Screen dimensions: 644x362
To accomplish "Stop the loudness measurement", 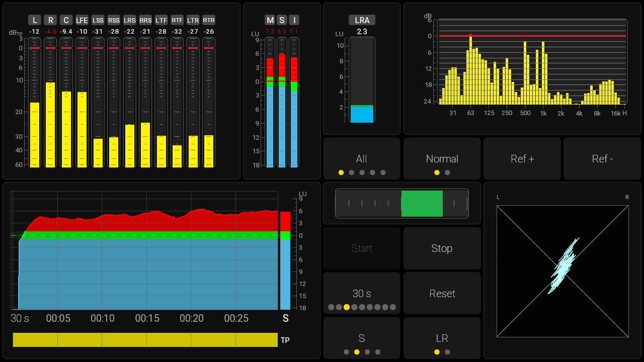I will tap(442, 248).
